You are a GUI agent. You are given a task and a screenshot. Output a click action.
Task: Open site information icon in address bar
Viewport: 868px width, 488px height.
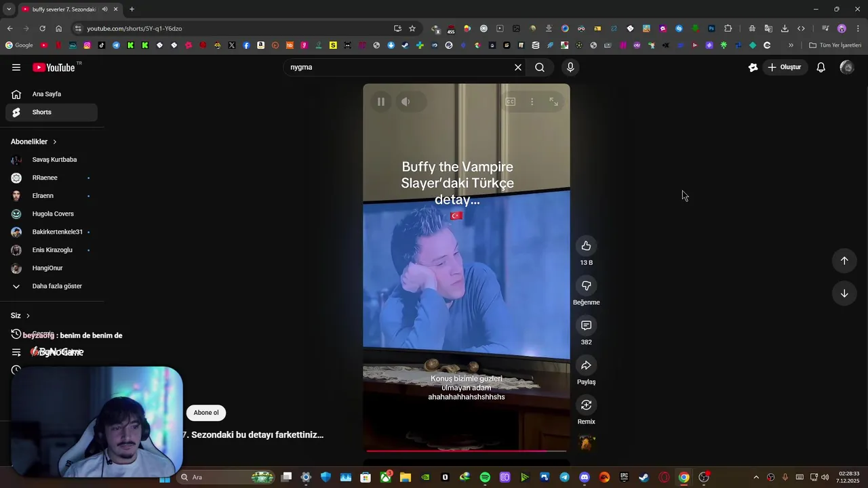point(78,28)
